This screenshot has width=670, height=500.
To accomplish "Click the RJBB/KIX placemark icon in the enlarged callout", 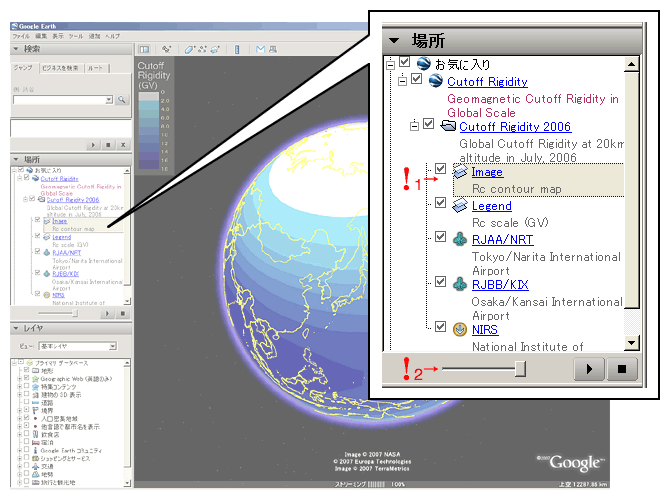I will tap(460, 284).
